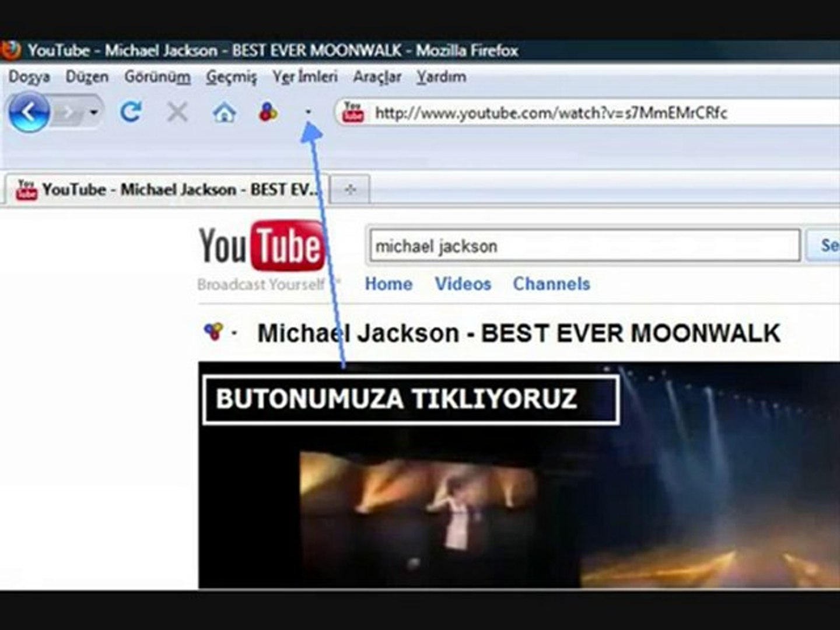Open the Geçmiş menu
This screenshot has height=630, width=840.
(x=231, y=76)
